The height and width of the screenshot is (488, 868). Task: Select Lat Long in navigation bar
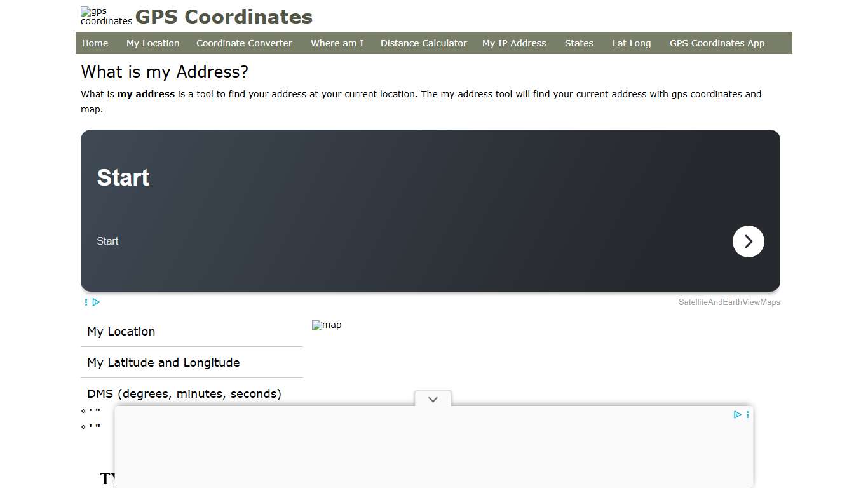pyautogui.click(x=631, y=43)
